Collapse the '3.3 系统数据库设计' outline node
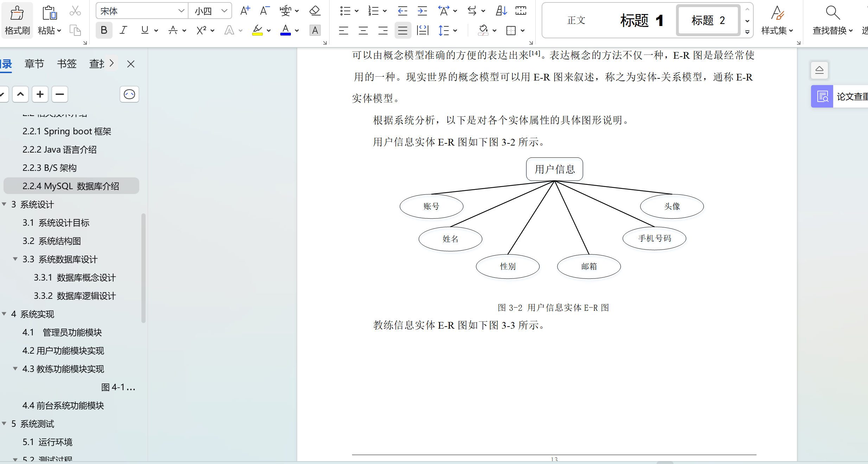This screenshot has height=464, width=868. (x=15, y=259)
